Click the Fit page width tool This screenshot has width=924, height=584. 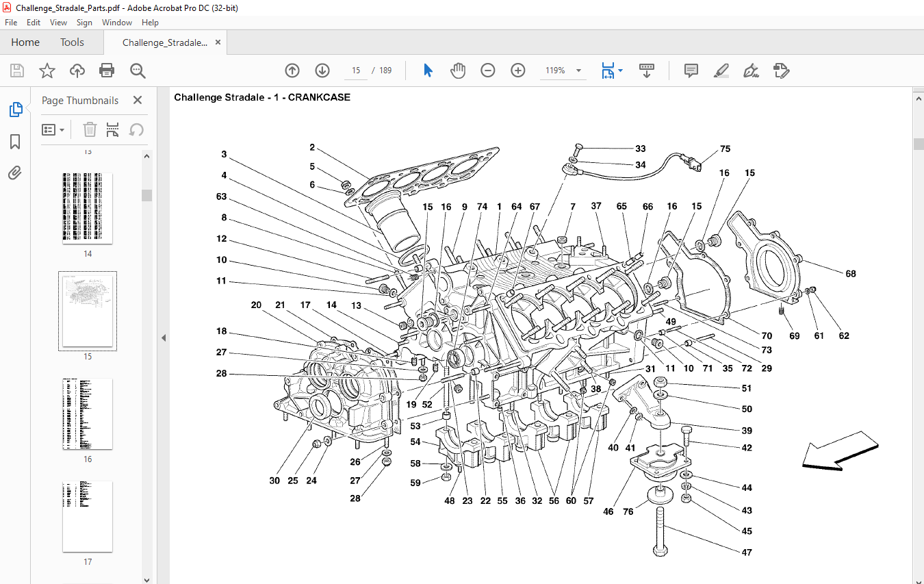[x=607, y=71]
